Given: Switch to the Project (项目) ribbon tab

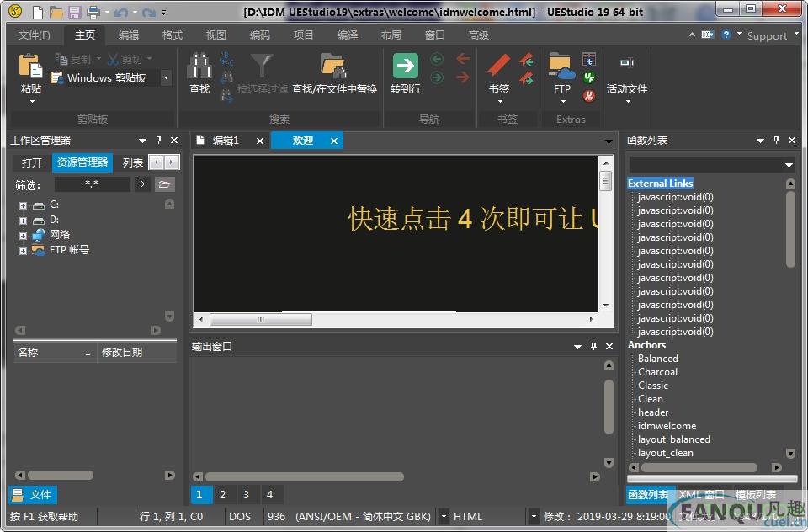Looking at the screenshot, I should [303, 35].
